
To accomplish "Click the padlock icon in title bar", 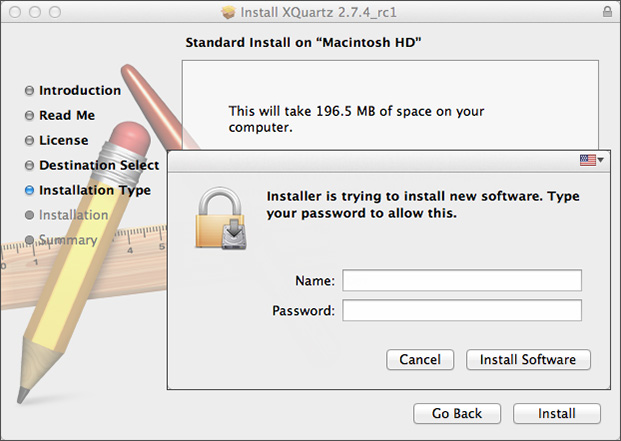I will 608,10.
